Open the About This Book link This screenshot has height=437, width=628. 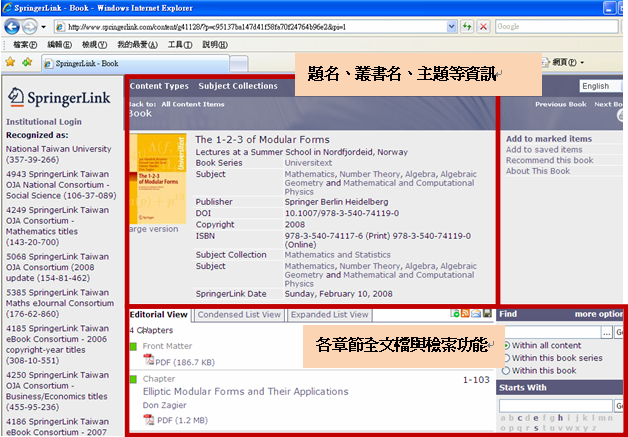coord(538,171)
